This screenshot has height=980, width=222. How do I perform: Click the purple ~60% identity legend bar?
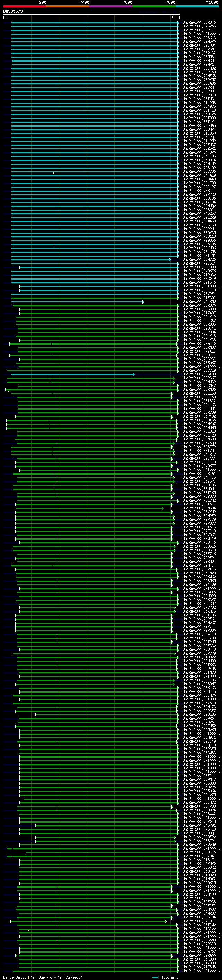coord(111,6)
